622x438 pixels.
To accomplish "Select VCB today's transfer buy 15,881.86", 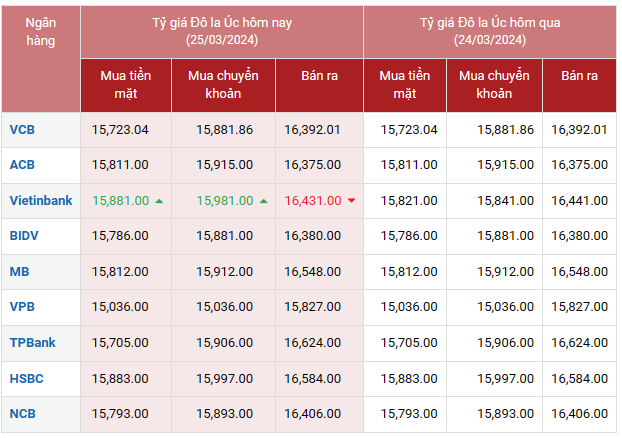I will click(x=225, y=130).
